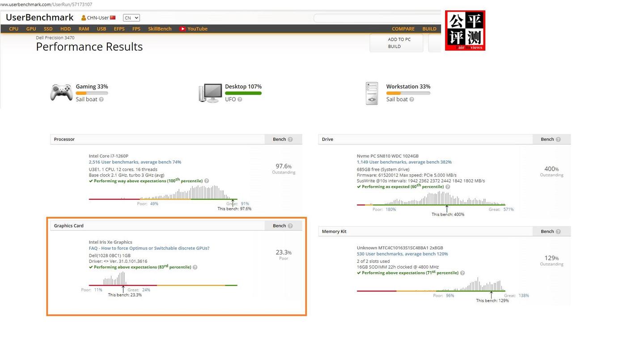Open 2,516 User benchmarks processor link

[135, 162]
